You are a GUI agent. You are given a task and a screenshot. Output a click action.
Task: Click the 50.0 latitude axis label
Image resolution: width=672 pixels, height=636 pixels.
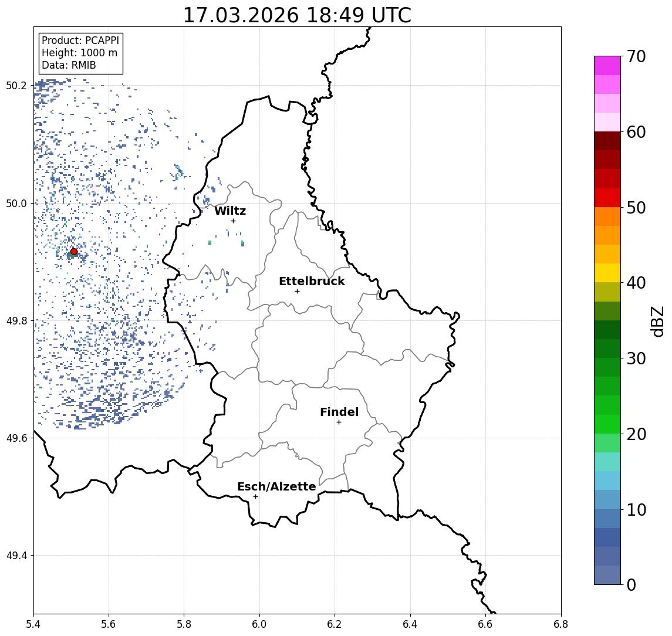(x=16, y=203)
